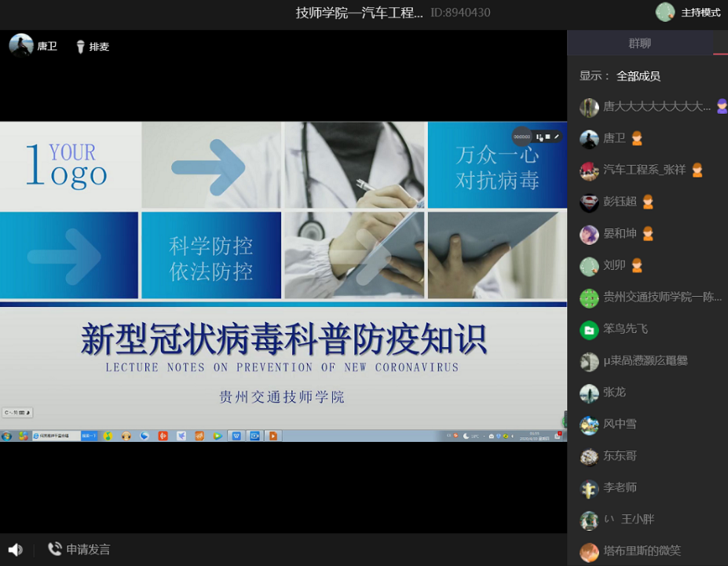
Task: Click the avatar of member 李老师
Action: click(589, 488)
